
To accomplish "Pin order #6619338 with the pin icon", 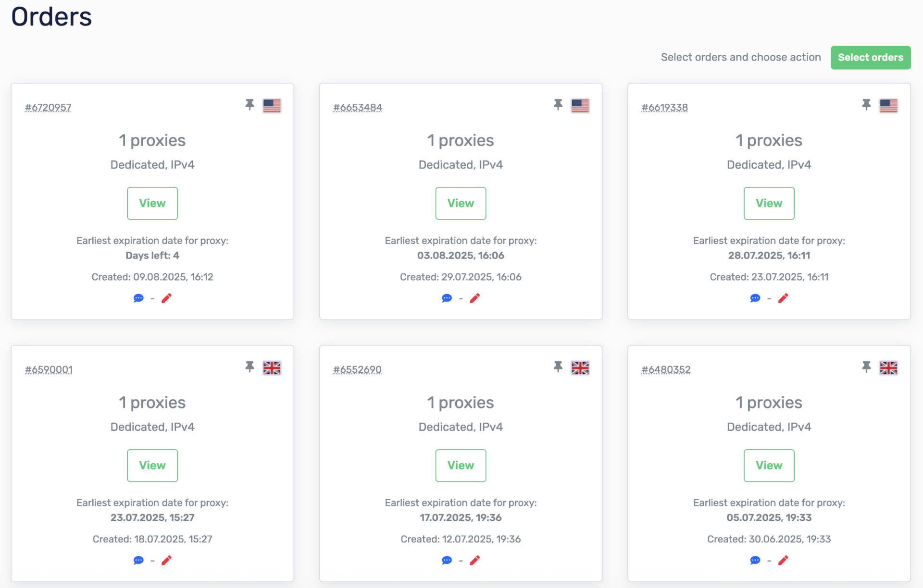I will click(866, 105).
